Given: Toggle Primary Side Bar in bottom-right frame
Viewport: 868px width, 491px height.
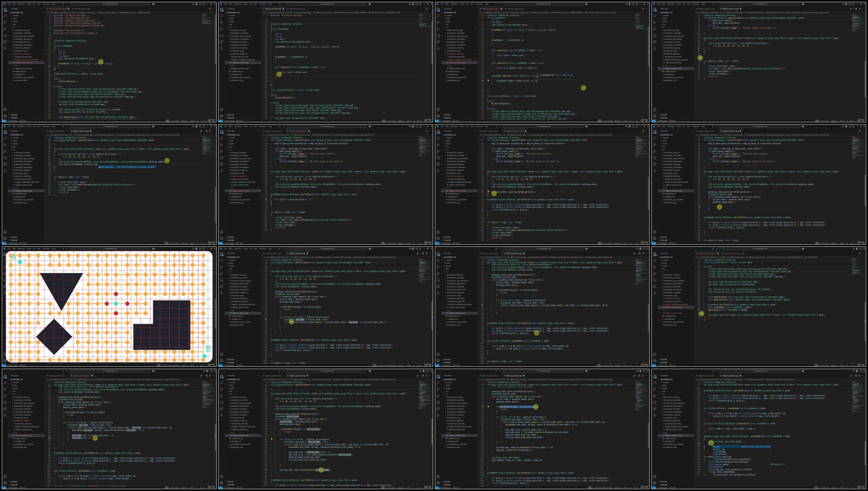Looking at the screenshot, I should tap(857, 371).
